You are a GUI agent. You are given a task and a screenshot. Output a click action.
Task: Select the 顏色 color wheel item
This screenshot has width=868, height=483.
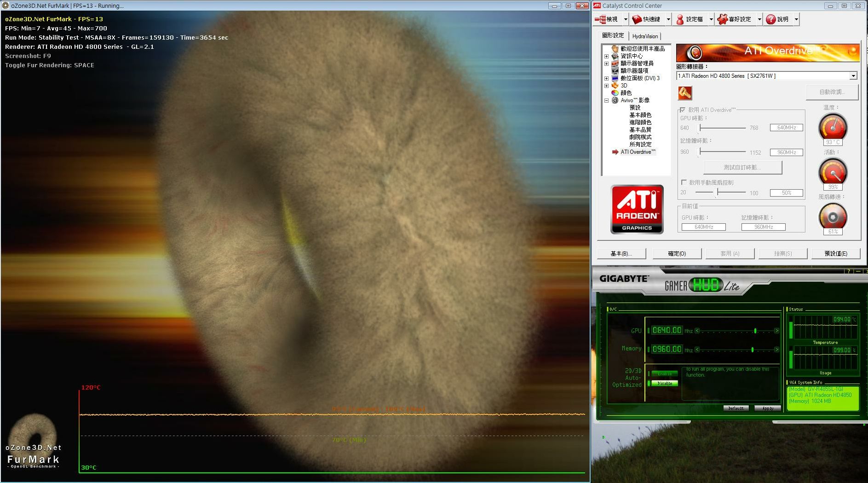click(615, 93)
